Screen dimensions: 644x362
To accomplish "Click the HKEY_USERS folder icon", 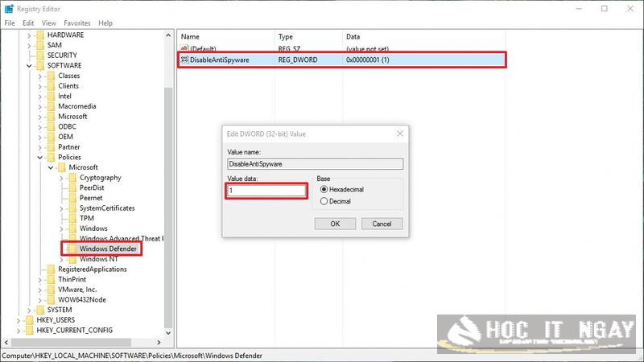I will [x=30, y=320].
